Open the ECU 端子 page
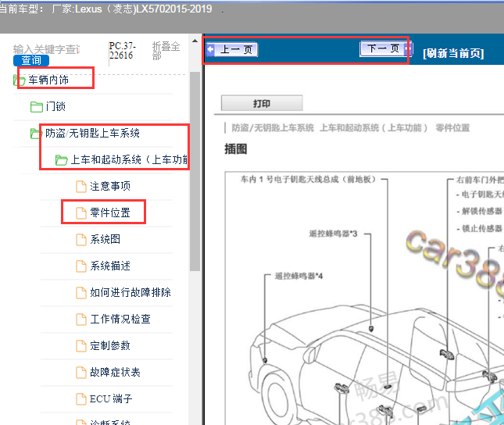Image resolution: width=504 pixels, height=425 pixels. tap(111, 399)
